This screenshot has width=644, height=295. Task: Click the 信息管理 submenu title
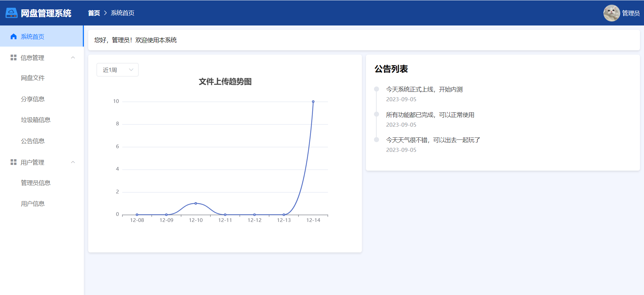pyautogui.click(x=42, y=58)
